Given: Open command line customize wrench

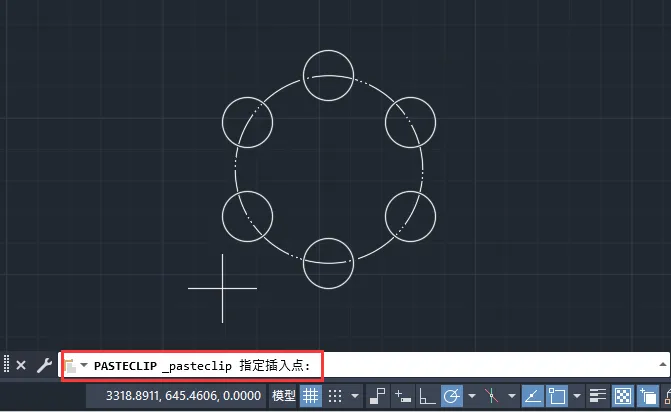Looking at the screenshot, I should (x=44, y=365).
